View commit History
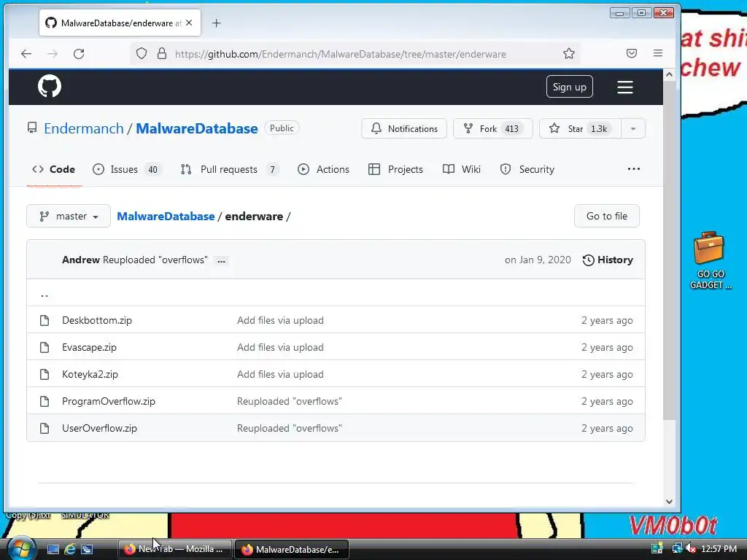This screenshot has width=747, height=560. click(x=608, y=260)
